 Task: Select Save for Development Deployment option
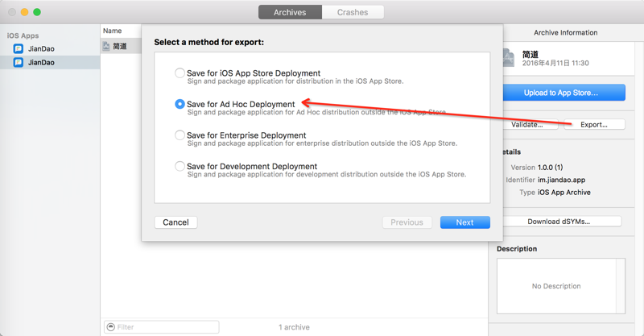click(x=180, y=166)
